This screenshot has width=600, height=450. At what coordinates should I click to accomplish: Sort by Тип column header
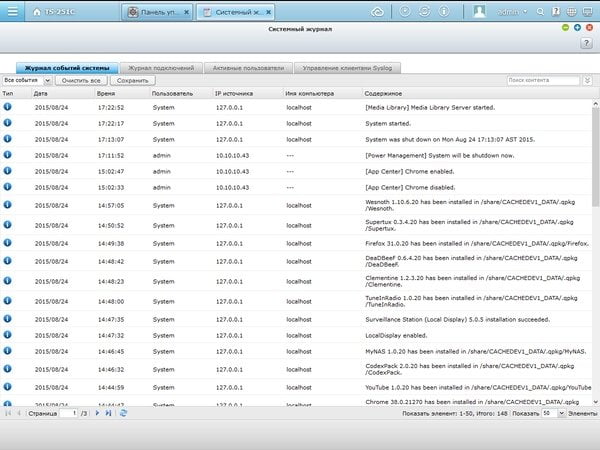pyautogui.click(x=16, y=93)
